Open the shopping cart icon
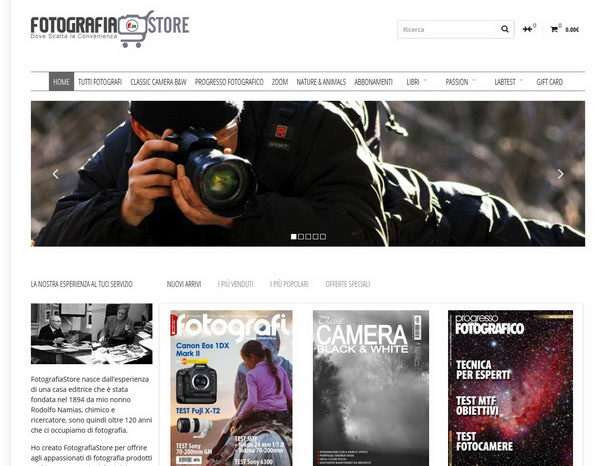The width and height of the screenshot is (600, 466). point(554,29)
